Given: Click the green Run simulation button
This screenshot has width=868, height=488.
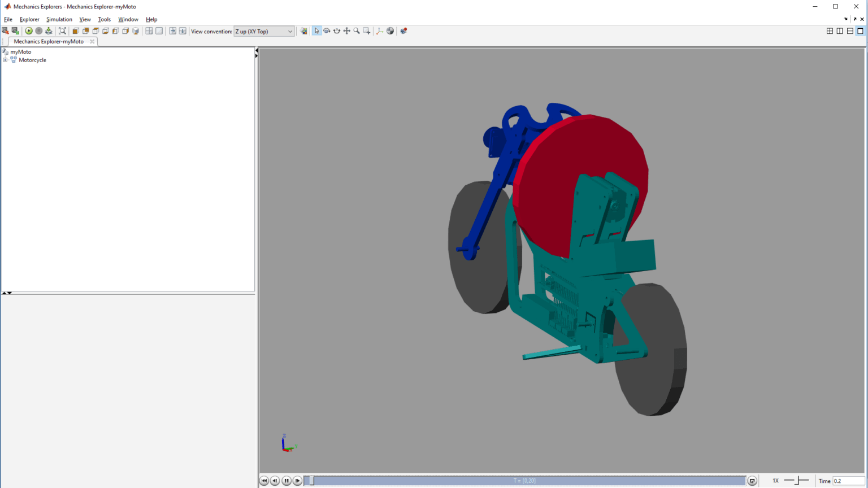Looking at the screenshot, I should (x=29, y=31).
